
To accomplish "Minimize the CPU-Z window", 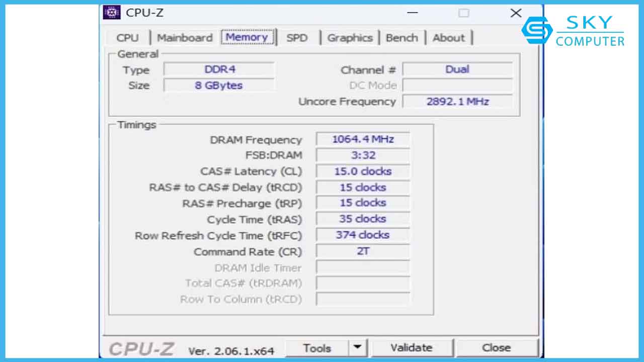I will click(x=412, y=13).
